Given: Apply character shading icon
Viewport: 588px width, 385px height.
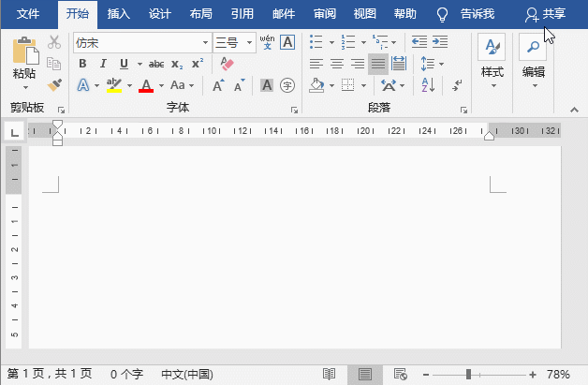Looking at the screenshot, I should pyautogui.click(x=267, y=85).
